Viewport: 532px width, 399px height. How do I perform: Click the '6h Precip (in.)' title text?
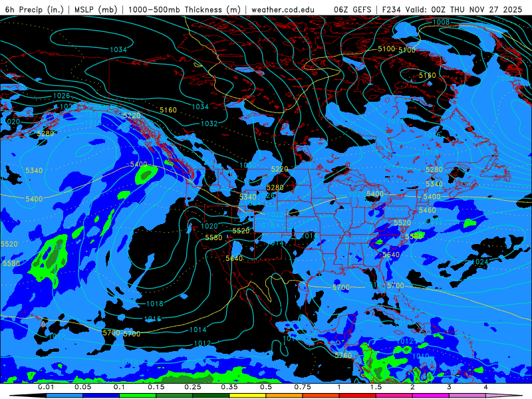pos(35,9)
